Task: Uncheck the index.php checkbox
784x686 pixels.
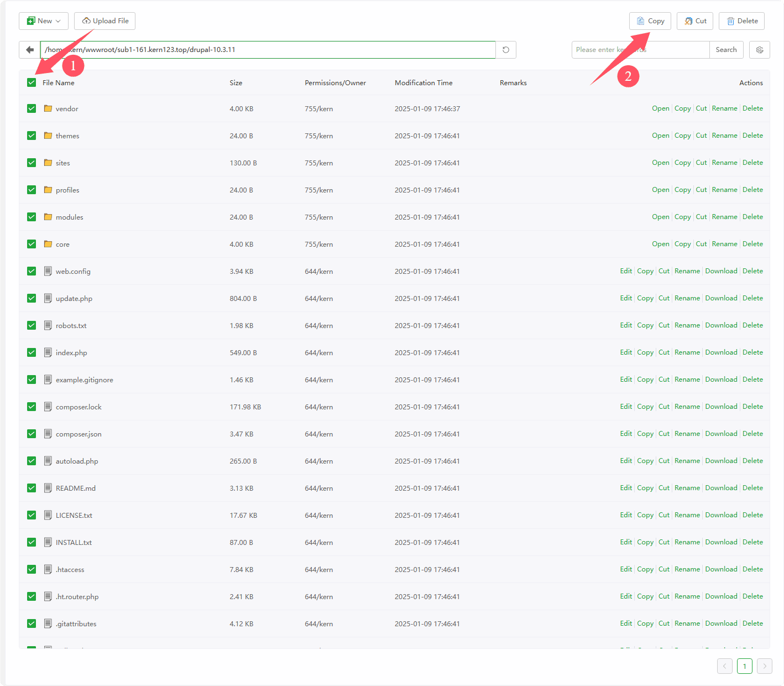Action: coord(32,352)
